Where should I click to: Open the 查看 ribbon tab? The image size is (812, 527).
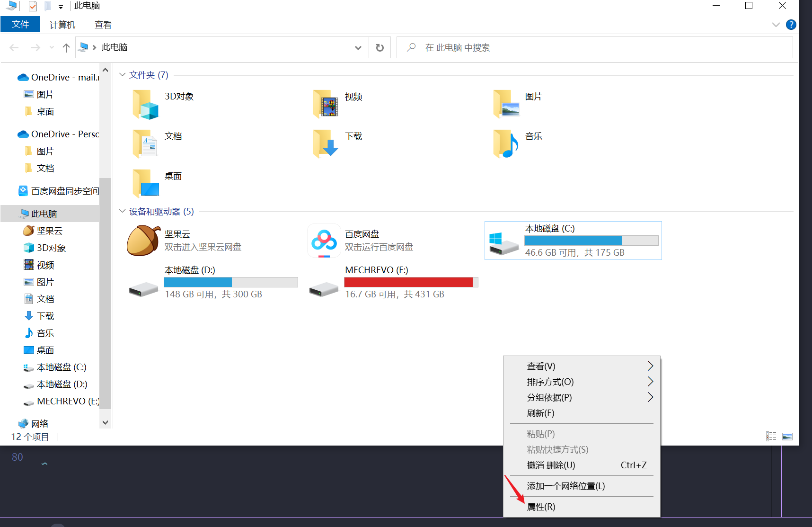point(103,25)
